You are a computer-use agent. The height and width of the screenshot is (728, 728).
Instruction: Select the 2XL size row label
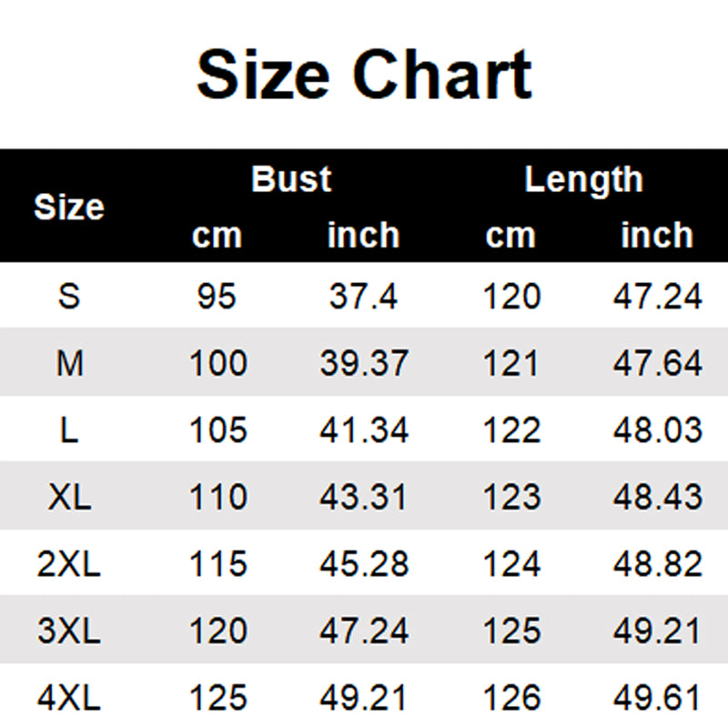tap(69, 564)
